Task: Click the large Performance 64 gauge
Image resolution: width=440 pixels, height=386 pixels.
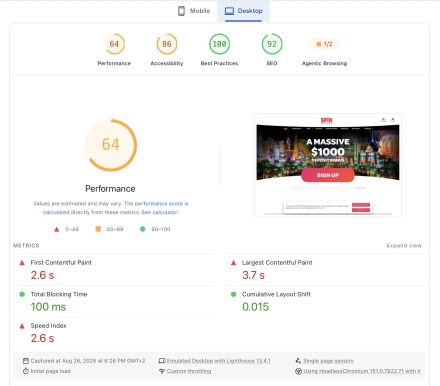Action: tap(111, 145)
